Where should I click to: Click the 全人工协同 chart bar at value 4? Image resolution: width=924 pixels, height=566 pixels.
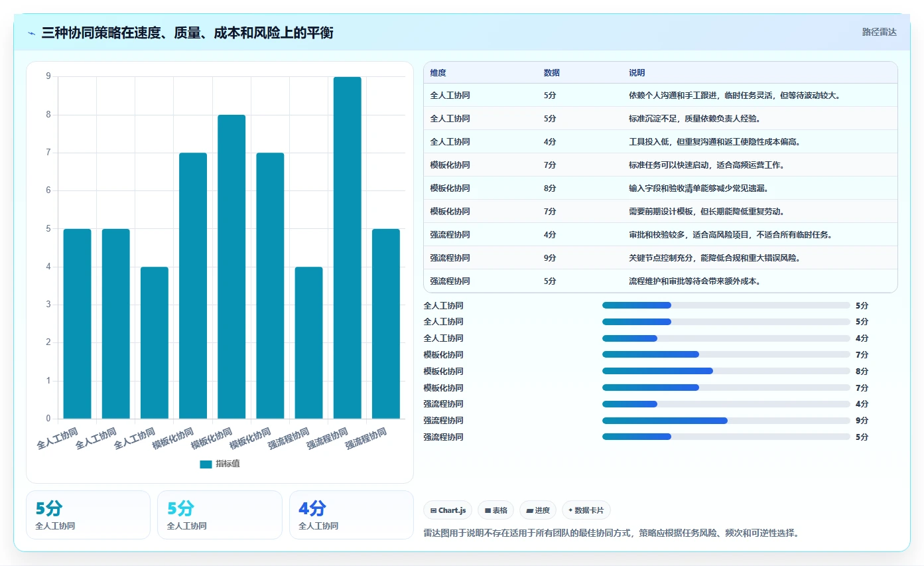tap(155, 342)
